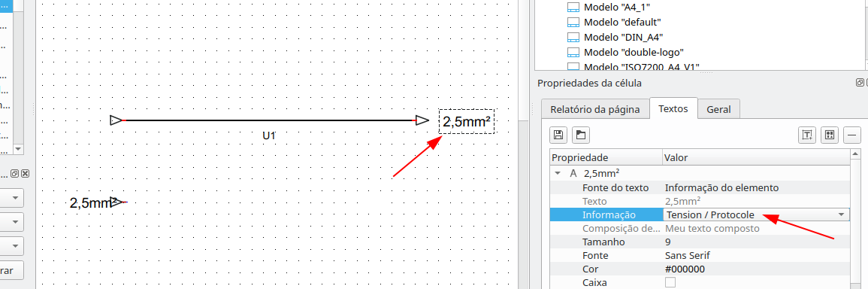The image size is (868, 289).
Task: Select Modelo "default" in the tree
Action: click(622, 23)
